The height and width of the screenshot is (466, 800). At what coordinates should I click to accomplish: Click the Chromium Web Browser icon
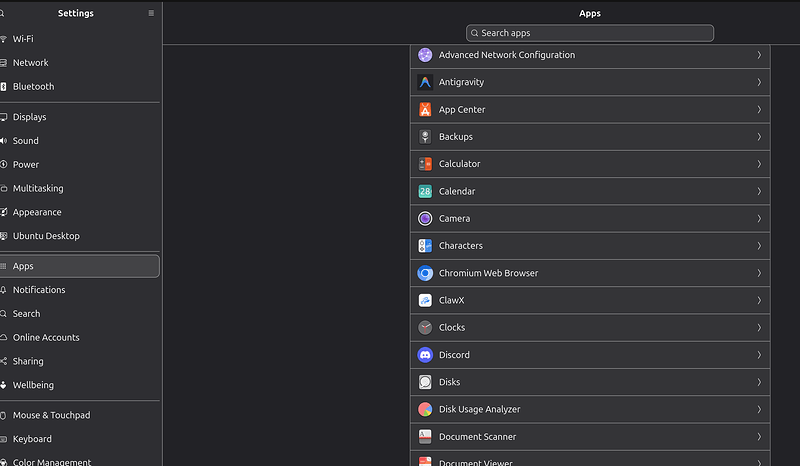(425, 273)
